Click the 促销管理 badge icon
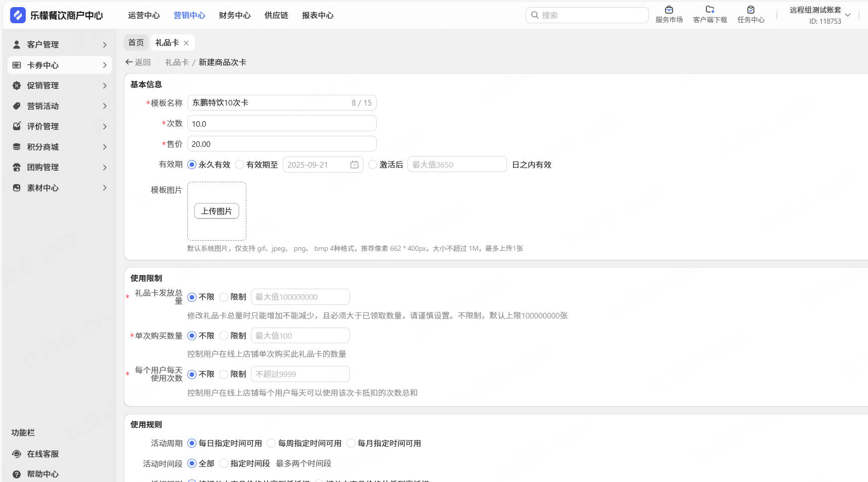 (17, 85)
